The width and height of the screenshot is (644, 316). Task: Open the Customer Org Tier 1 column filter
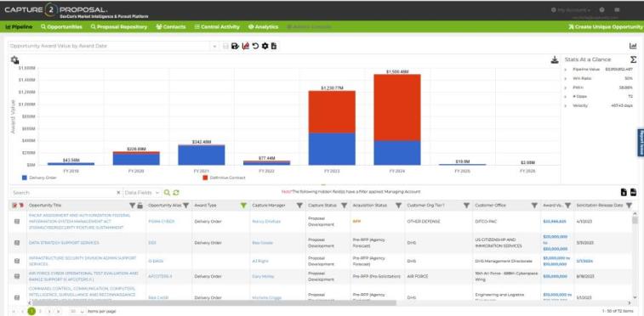tap(466, 206)
